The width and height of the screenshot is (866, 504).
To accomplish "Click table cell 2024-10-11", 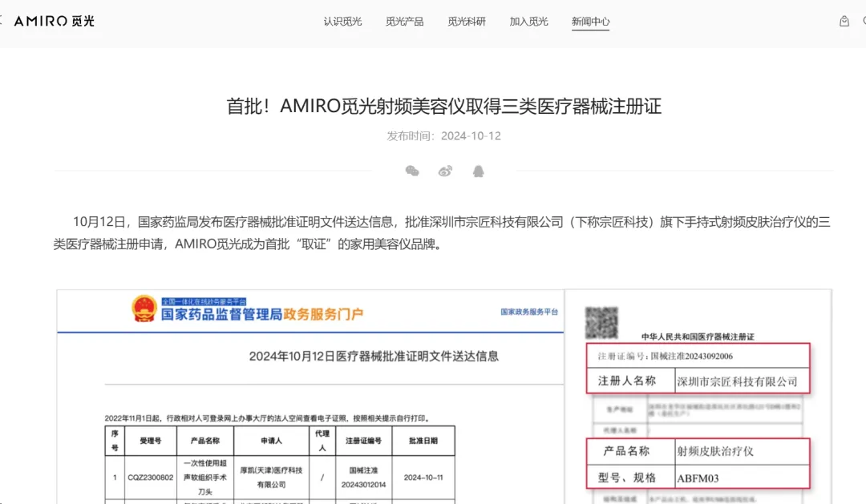I will click(423, 478).
